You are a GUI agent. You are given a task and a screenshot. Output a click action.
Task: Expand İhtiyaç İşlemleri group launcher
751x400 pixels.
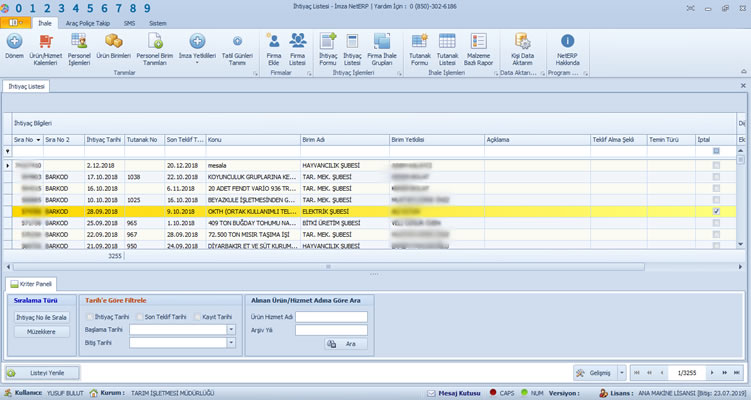point(399,73)
